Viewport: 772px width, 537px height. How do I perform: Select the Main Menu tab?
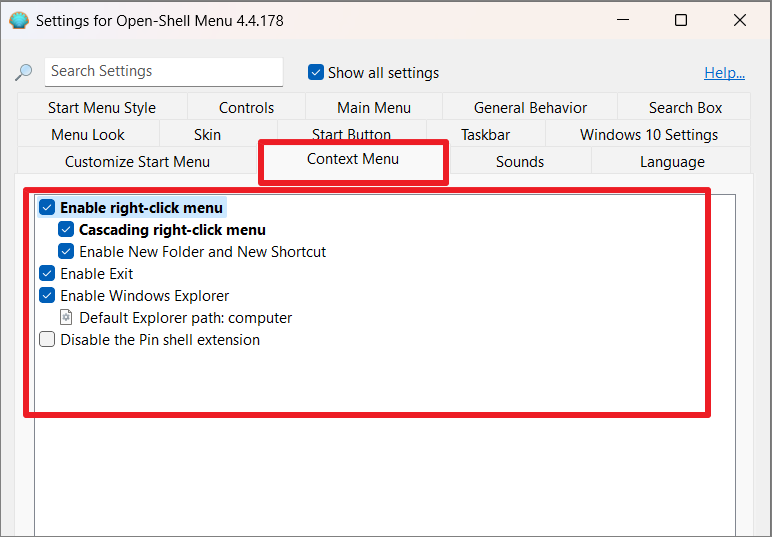coord(374,107)
